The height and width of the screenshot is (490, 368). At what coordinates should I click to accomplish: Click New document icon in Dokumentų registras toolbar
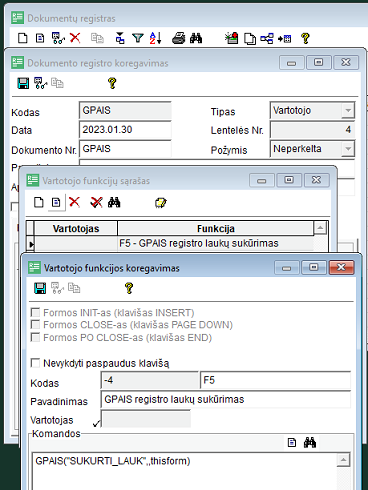click(x=22, y=38)
